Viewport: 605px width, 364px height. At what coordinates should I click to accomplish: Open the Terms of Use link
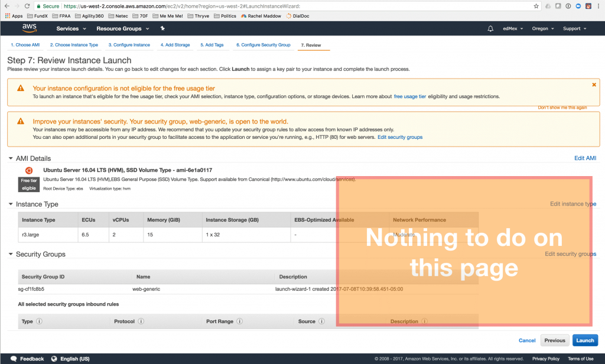tap(580, 359)
